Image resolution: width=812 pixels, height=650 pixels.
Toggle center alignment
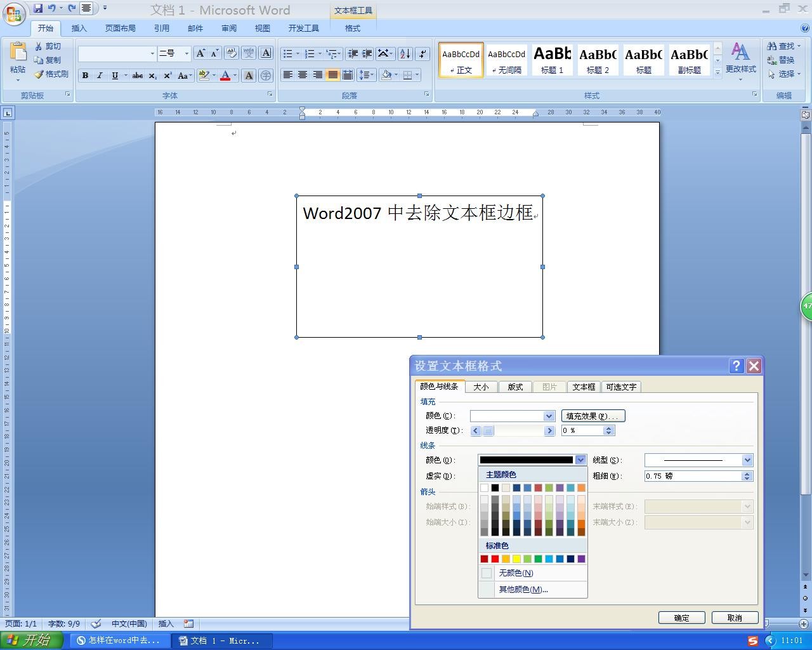303,75
